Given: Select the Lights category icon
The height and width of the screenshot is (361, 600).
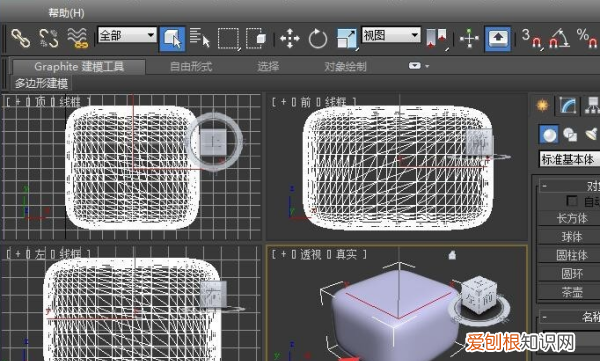Looking at the screenshot, I should click(592, 134).
